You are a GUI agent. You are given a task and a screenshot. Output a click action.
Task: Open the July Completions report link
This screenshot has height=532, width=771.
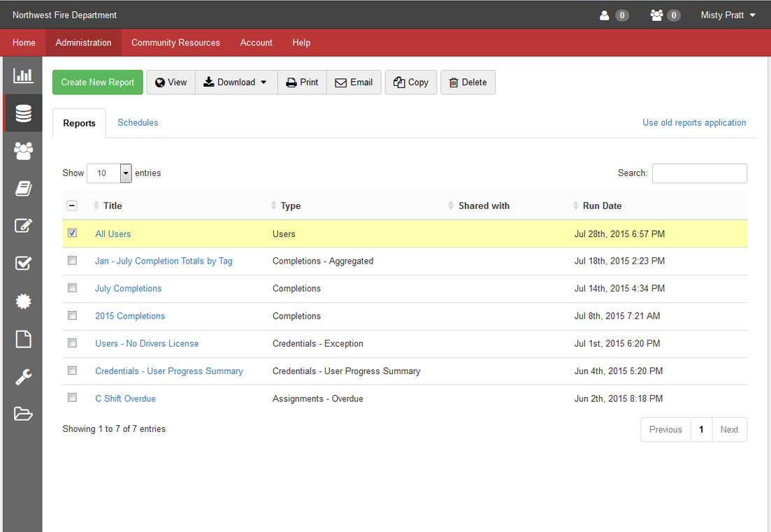click(129, 289)
